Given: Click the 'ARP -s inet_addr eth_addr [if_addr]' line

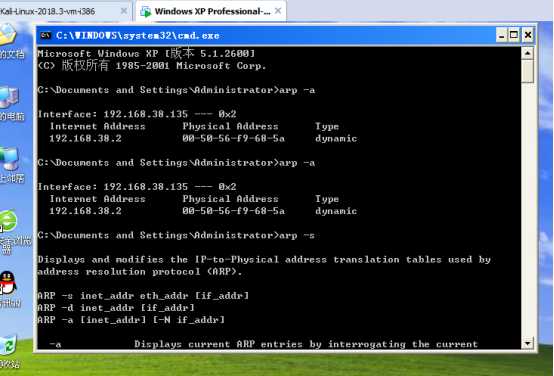Looking at the screenshot, I should tap(143, 296).
